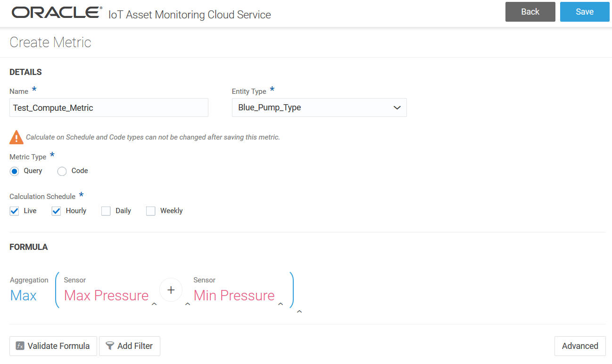Choose the Min Pressure sensor value
The height and width of the screenshot is (364, 612).
(234, 296)
